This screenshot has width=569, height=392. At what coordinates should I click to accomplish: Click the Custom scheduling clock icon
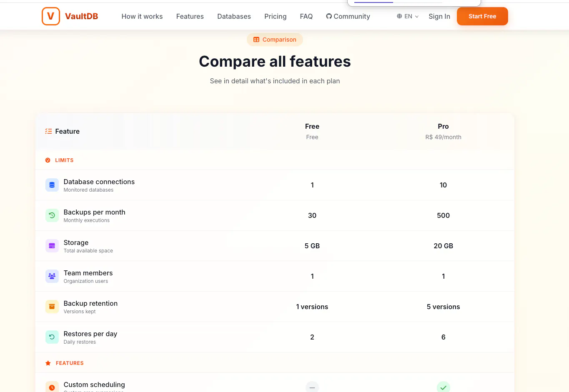[52, 387]
